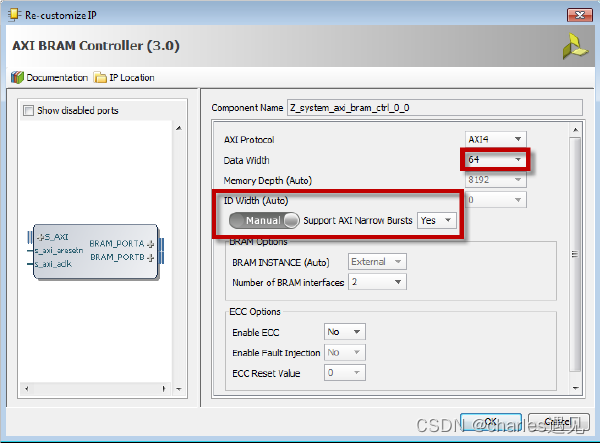
Task: Click the AXI BRAM Controller (3.0) title
Action: coord(96,46)
